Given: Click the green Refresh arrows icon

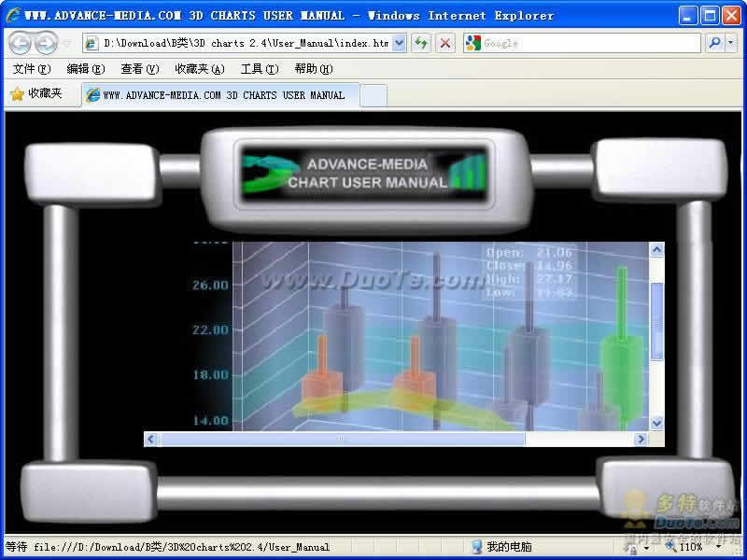Looking at the screenshot, I should [x=421, y=43].
